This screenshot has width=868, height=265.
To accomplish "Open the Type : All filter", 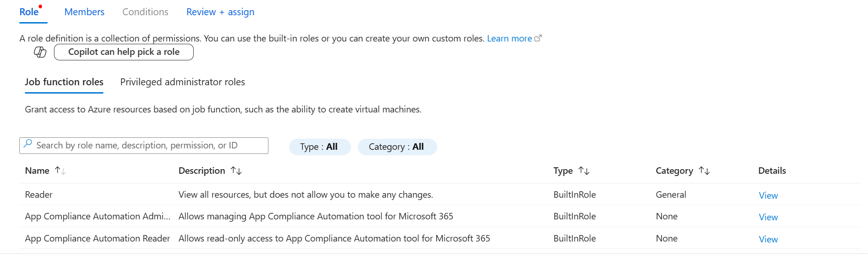I will click(320, 147).
